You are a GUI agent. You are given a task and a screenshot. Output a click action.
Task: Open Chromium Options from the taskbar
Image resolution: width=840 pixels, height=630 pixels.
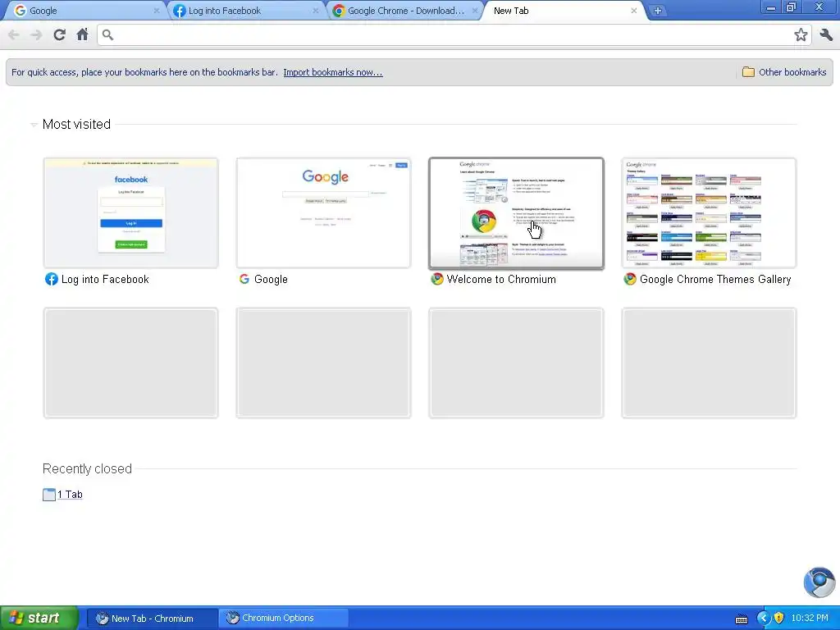tap(284, 619)
